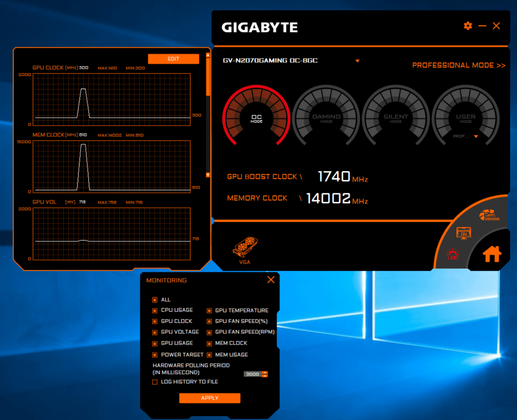Click the MEMORY CLOCK label
This screenshot has height=420, width=517.
point(257,198)
